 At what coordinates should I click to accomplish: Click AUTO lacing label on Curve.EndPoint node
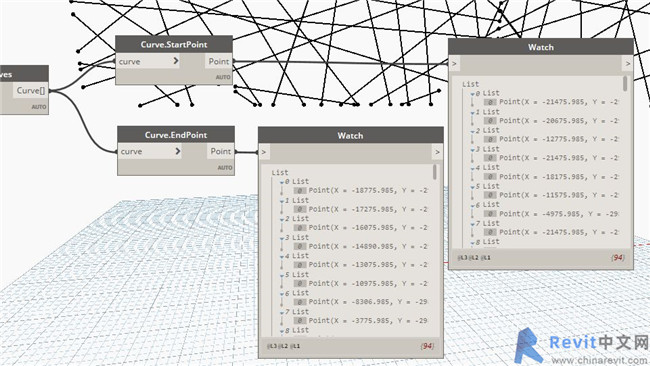[x=225, y=167]
